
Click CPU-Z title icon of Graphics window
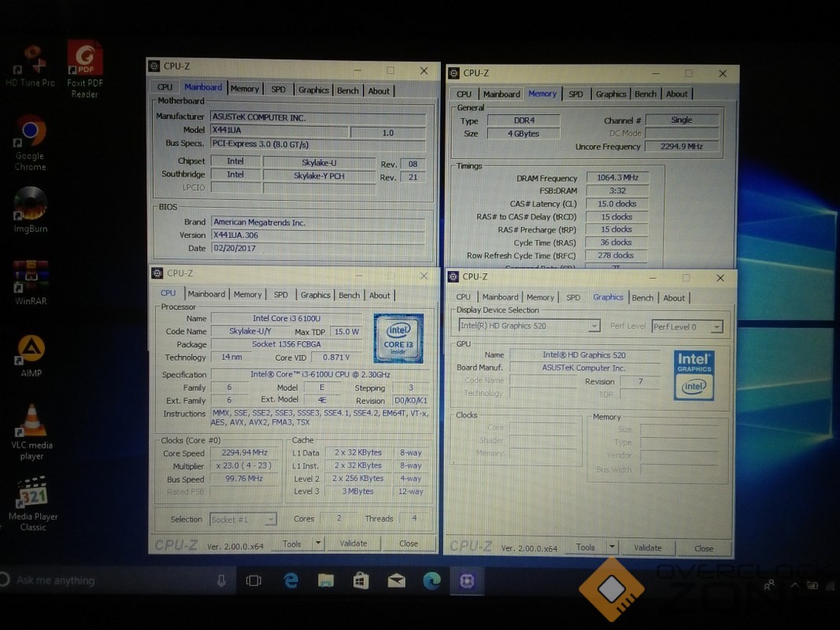pyautogui.click(x=453, y=276)
